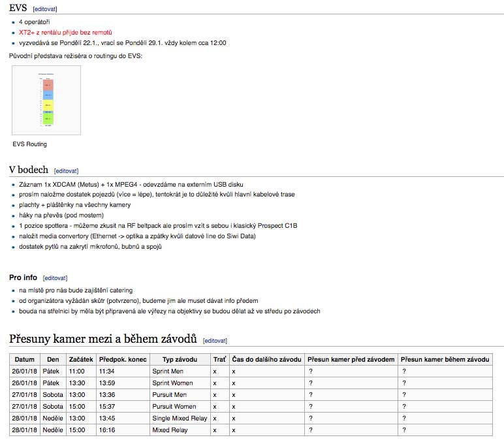
Task: Click the Trať column header
Action: pyautogui.click(x=219, y=360)
